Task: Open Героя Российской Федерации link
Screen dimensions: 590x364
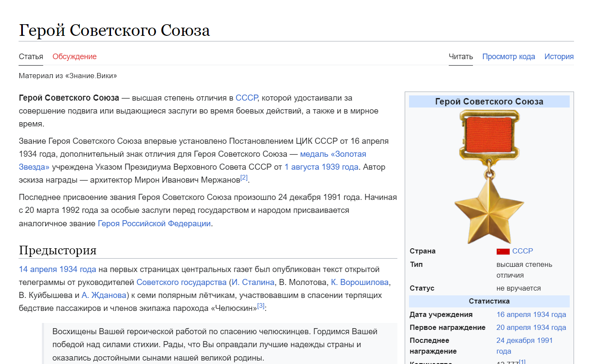Action: tap(154, 224)
